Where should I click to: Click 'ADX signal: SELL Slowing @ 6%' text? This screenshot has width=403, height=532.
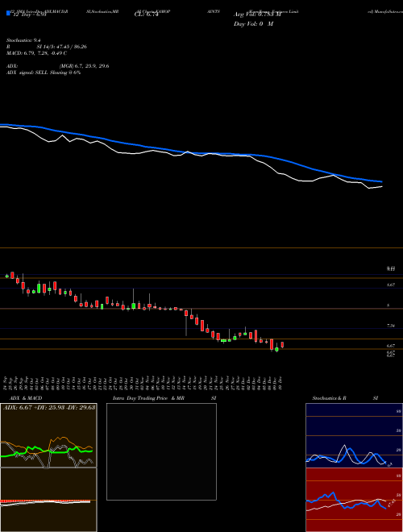point(44,73)
